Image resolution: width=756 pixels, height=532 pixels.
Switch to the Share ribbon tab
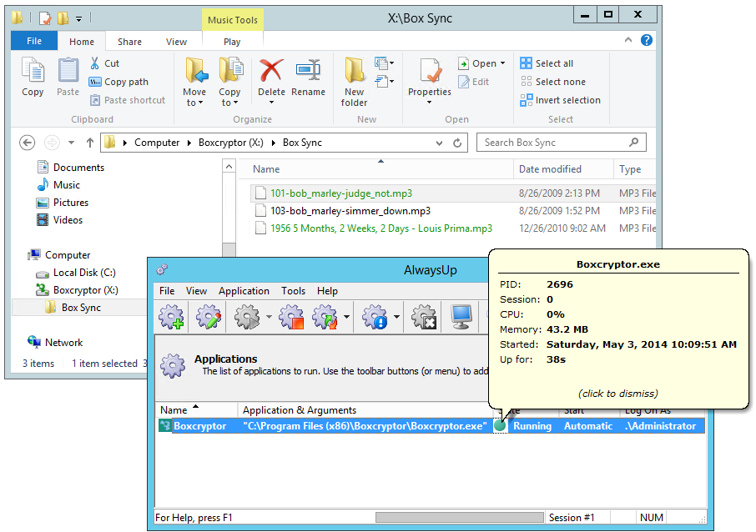click(129, 42)
